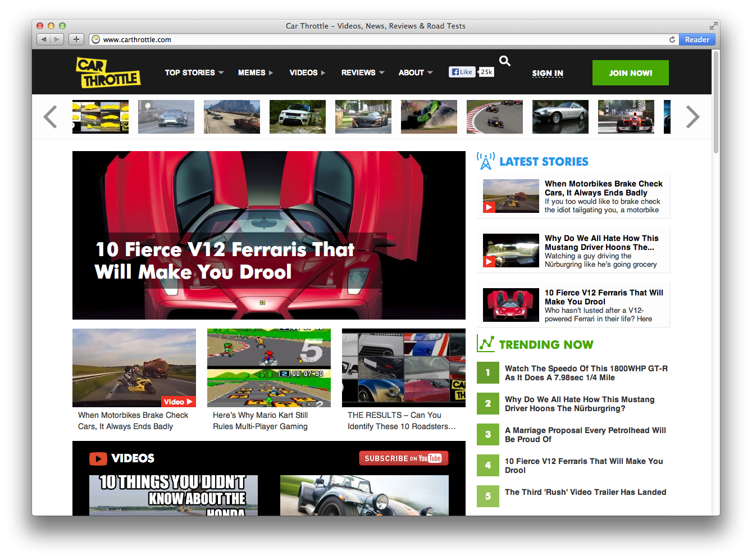Expand the Videos nav menu
Viewport: 752px width, 560px height.
click(307, 72)
